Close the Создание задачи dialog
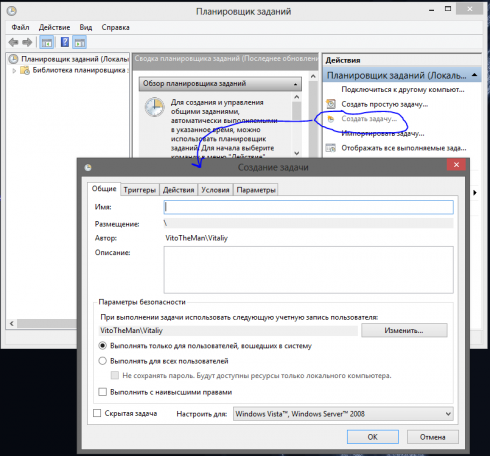 tap(456, 165)
